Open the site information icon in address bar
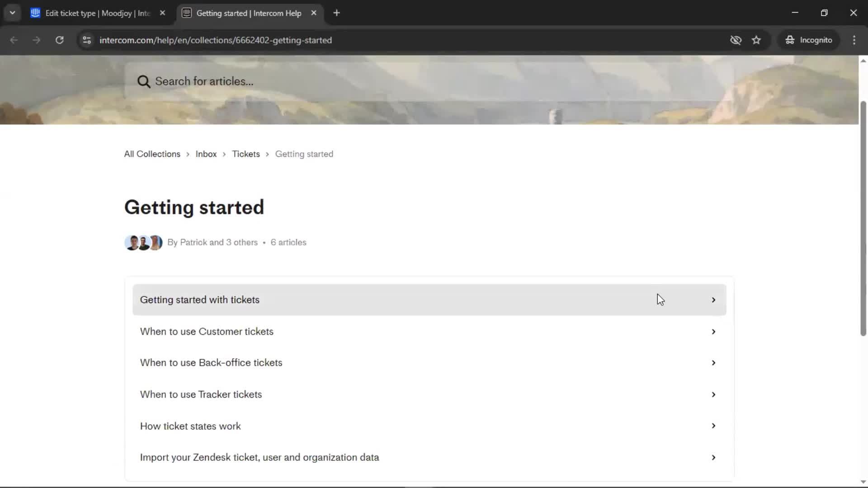Screen dimensions: 868x488 87,40
